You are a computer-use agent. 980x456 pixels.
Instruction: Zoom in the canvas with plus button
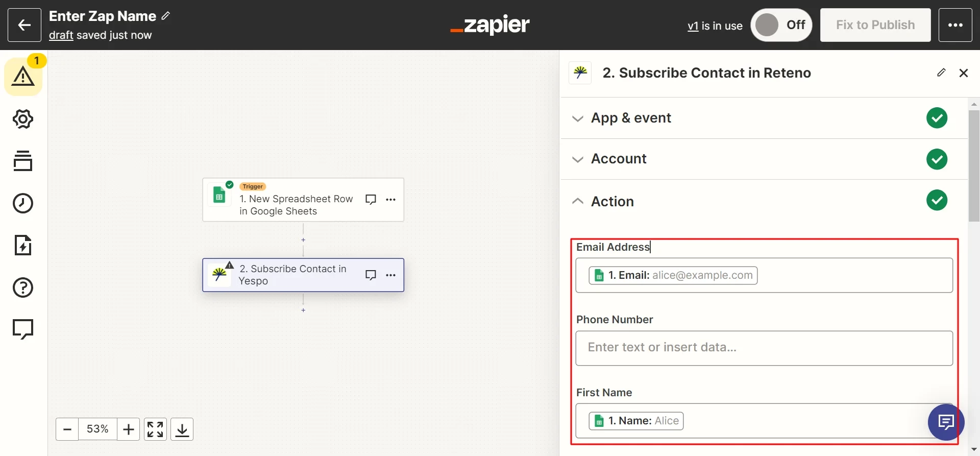(x=129, y=429)
